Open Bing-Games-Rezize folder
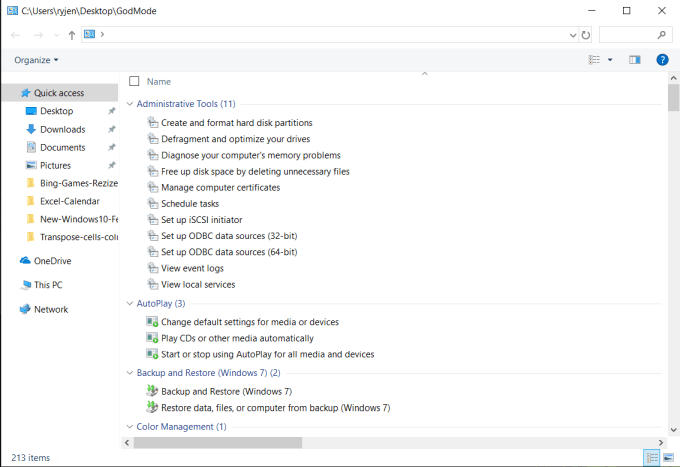 pos(72,183)
